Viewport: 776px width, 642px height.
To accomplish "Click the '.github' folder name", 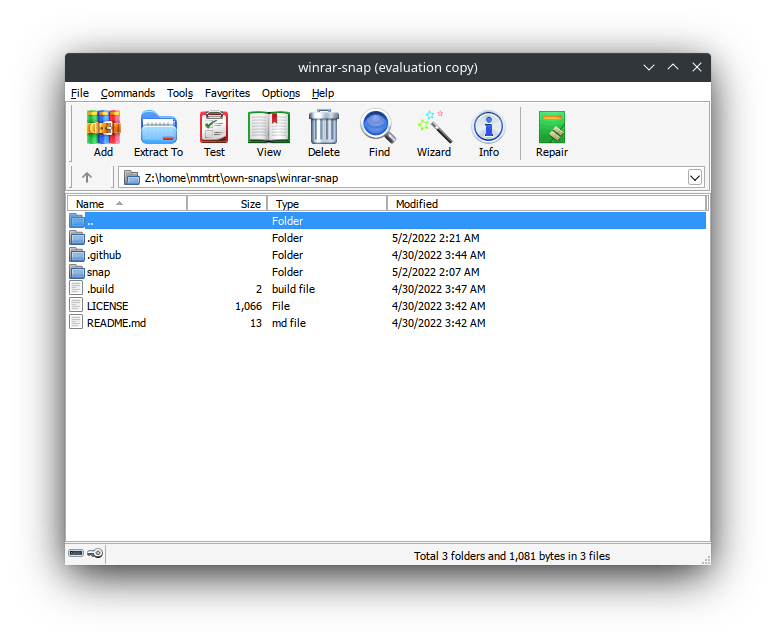I will point(104,255).
